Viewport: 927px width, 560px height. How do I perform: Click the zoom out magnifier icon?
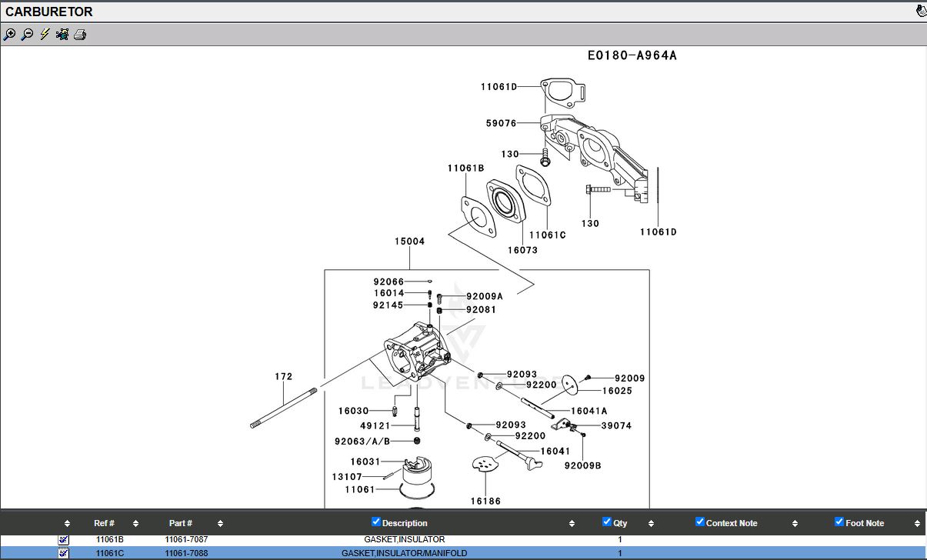(27, 35)
